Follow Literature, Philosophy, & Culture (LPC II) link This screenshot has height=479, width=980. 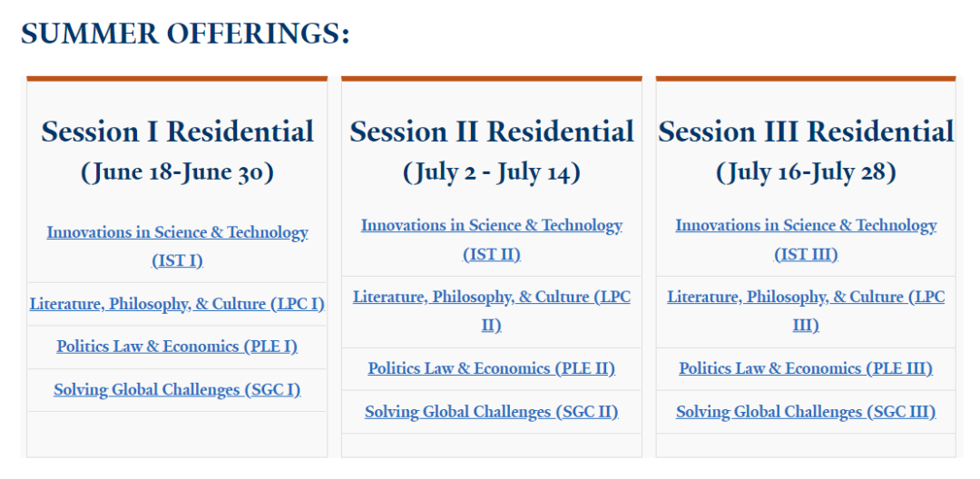coord(492,298)
